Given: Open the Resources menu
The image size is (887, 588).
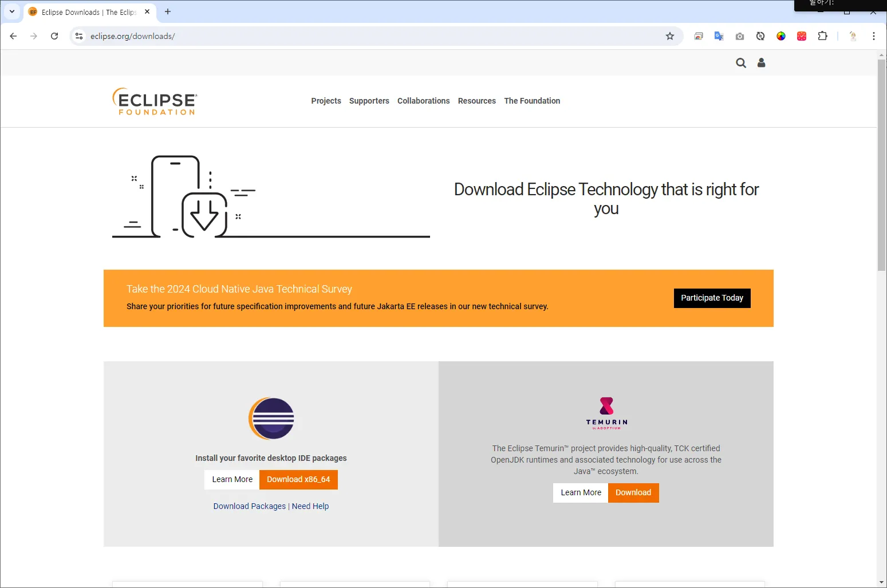Looking at the screenshot, I should (x=477, y=101).
